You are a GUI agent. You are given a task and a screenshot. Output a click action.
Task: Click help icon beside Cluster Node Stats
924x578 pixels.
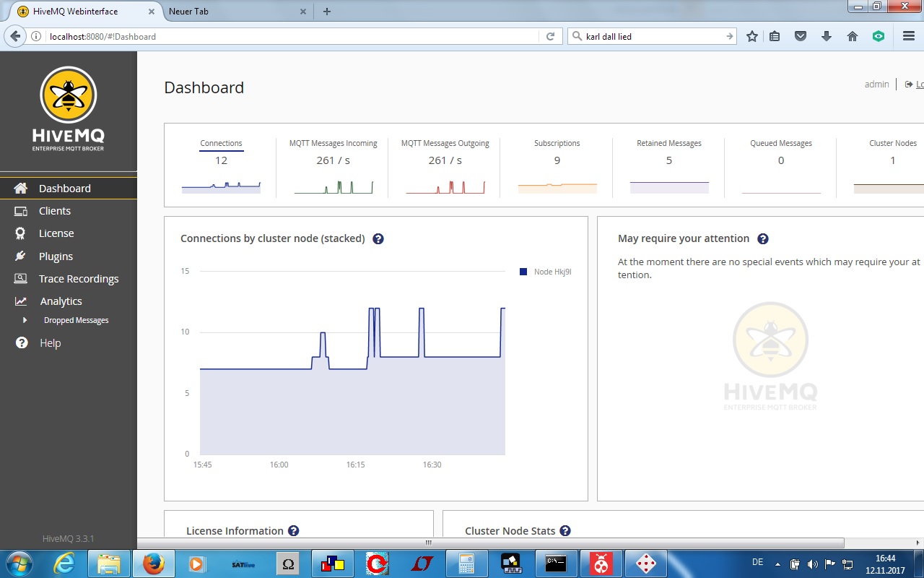point(565,531)
